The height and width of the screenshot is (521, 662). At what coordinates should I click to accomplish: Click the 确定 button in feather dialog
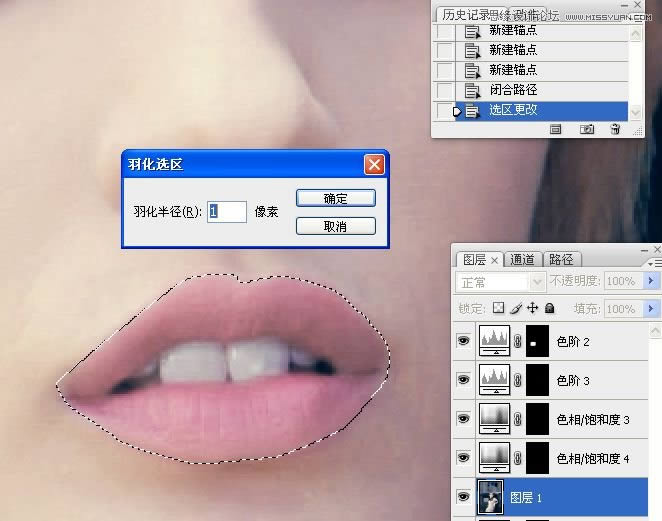tap(335, 198)
